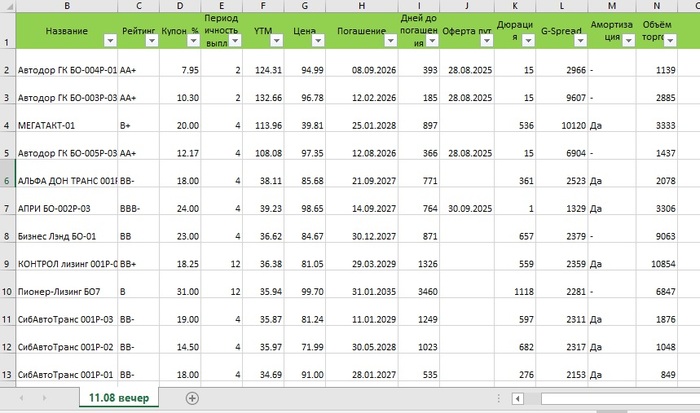The width and height of the screenshot is (700, 413).
Task: Expand the Цена filter dropdown
Action: pyautogui.click(x=318, y=41)
